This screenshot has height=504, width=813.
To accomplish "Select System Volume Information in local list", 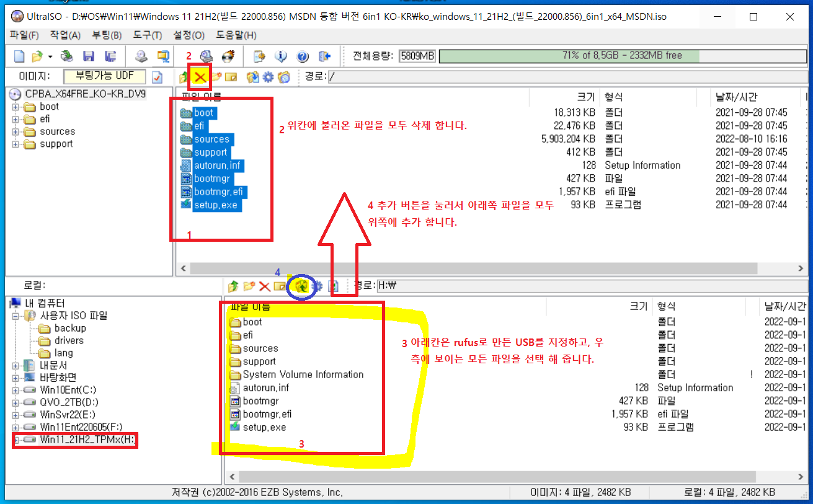I will coord(303,374).
